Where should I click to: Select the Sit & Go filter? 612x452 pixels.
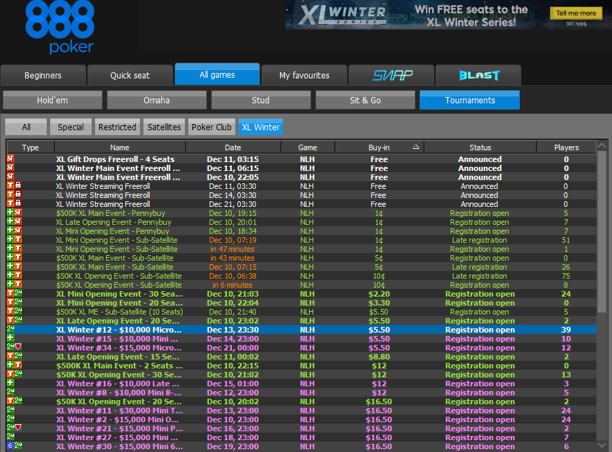365,100
